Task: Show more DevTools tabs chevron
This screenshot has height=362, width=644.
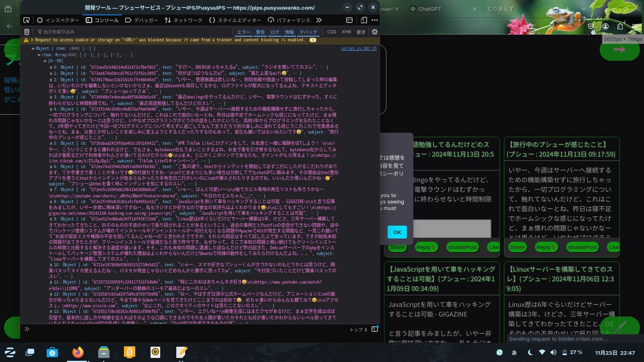Action: 319,20
